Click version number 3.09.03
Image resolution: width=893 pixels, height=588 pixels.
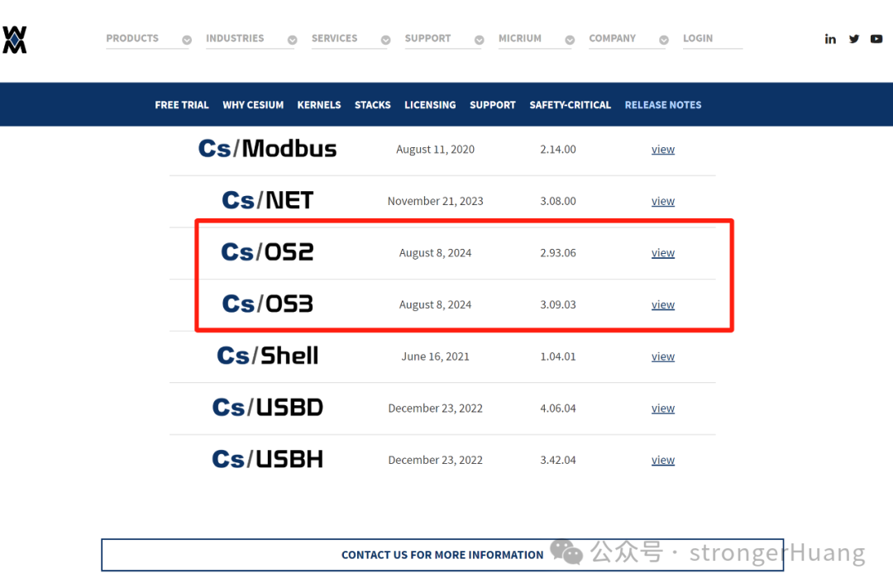click(x=558, y=304)
